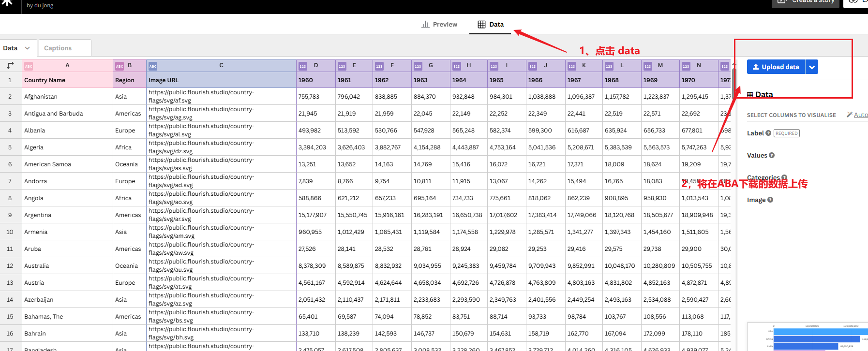Viewport: 868px width, 351px height.
Task: Click Bahrain's 1963 value 146,737
Action: (431, 333)
